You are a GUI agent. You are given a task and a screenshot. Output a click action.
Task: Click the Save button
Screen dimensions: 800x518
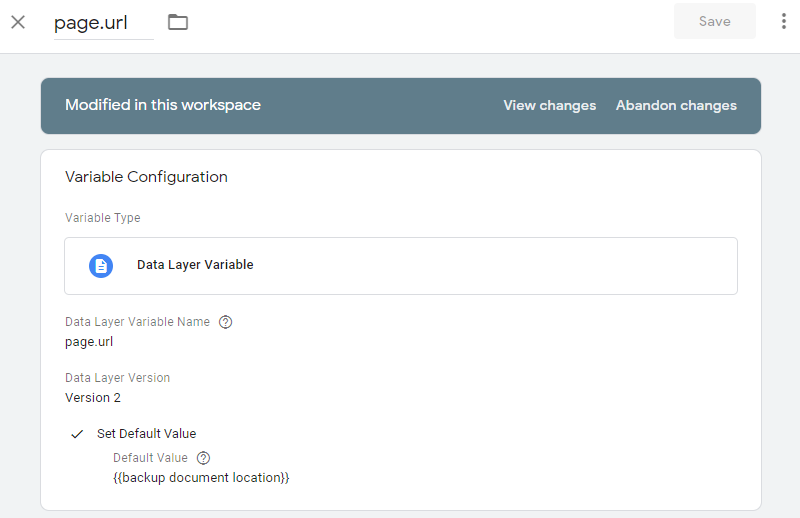[x=714, y=21]
